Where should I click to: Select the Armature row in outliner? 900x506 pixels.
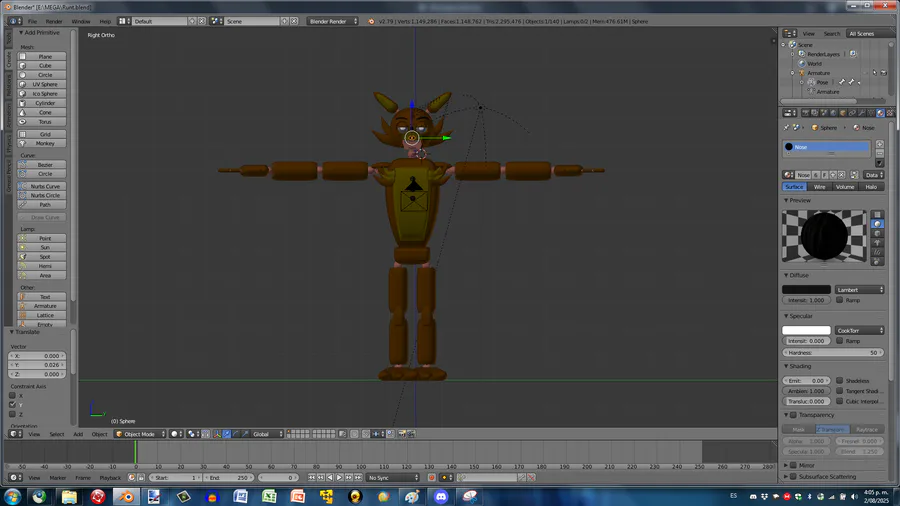tap(818, 73)
